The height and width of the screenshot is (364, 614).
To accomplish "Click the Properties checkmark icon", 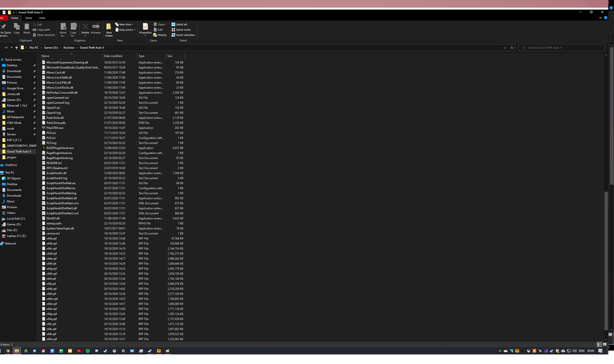I will click(x=146, y=26).
